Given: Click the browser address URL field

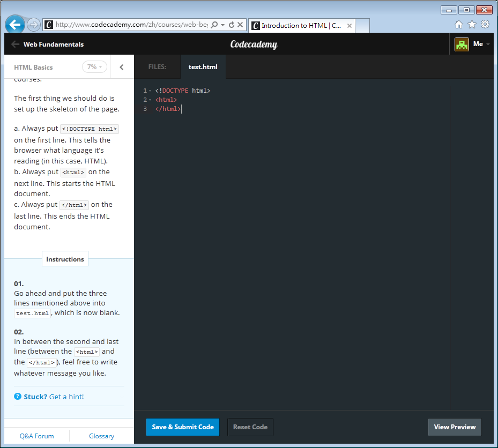Looking at the screenshot, I should [x=132, y=25].
